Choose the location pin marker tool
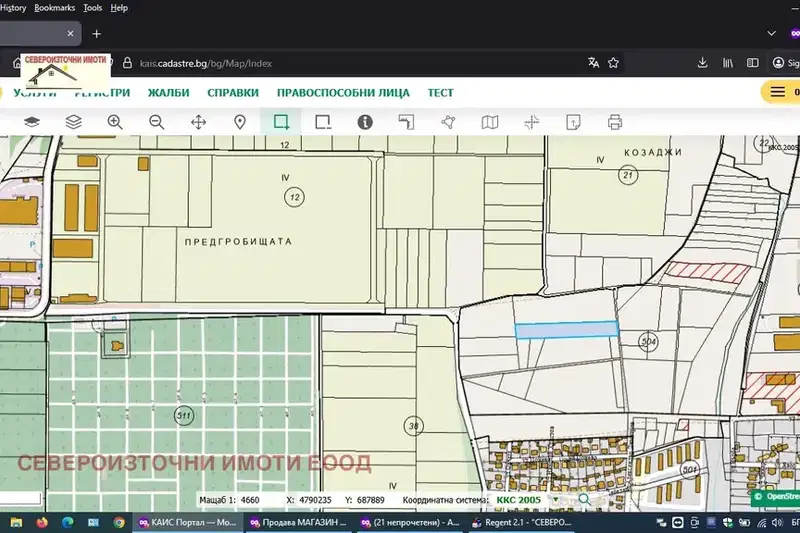Screen dimensions: 800x533 pyautogui.click(x=240, y=122)
